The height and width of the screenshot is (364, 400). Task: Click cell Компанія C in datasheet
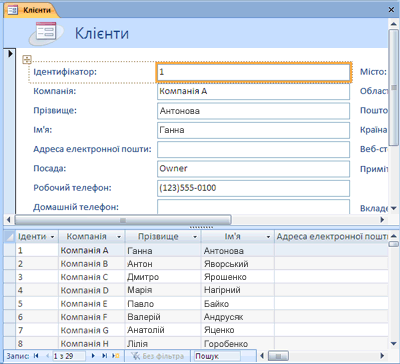click(91, 277)
